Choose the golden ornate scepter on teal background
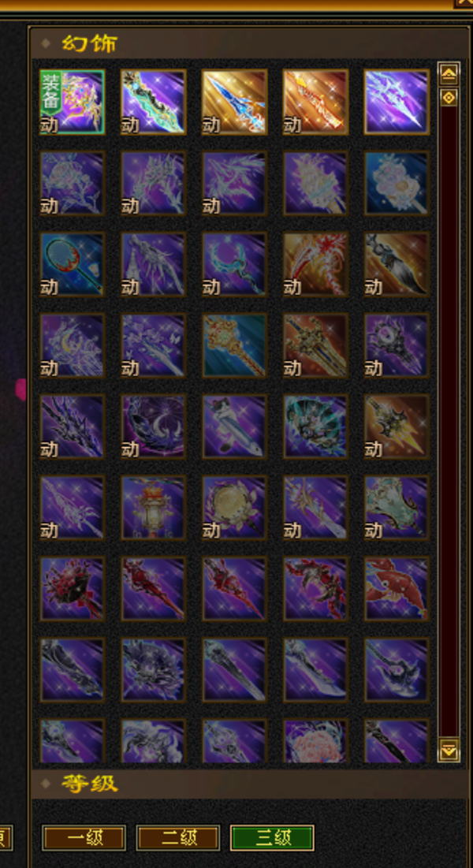Viewport: 473px width, 868px height. pos(234,345)
